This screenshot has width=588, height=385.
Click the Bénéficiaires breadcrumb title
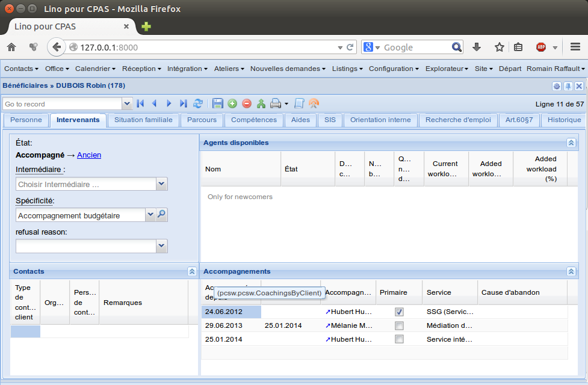point(25,85)
